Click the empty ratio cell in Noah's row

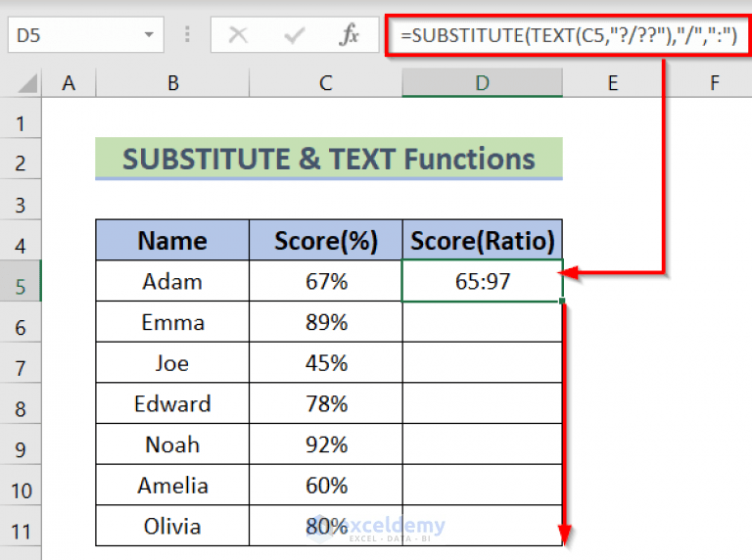pos(482,443)
